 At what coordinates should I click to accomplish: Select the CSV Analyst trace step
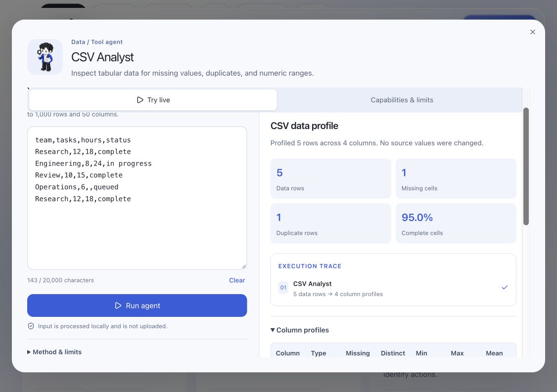point(393,289)
